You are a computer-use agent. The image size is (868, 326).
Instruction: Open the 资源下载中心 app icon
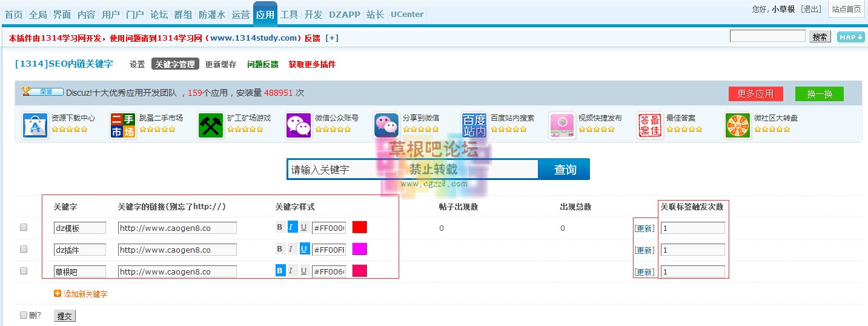[35, 125]
